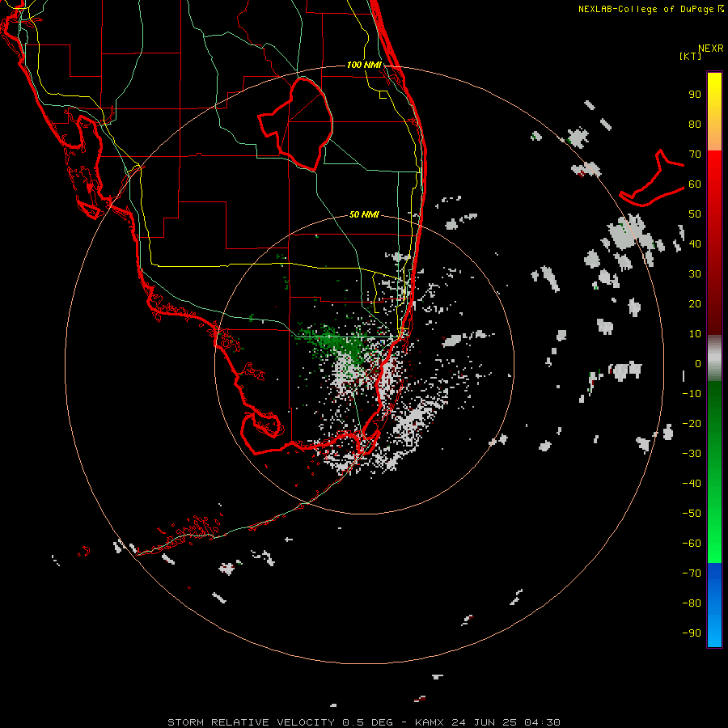Click the -70 value on velocity scale
The width and height of the screenshot is (728, 728).
coord(692,574)
